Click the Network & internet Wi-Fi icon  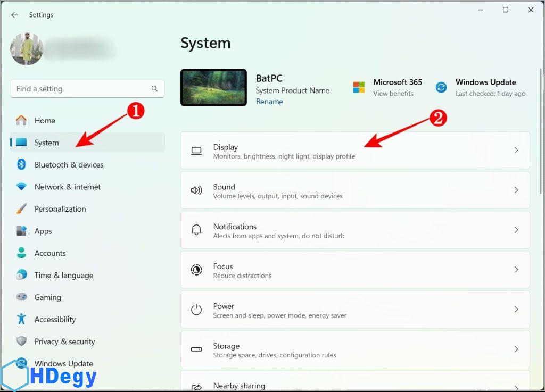[21, 187]
